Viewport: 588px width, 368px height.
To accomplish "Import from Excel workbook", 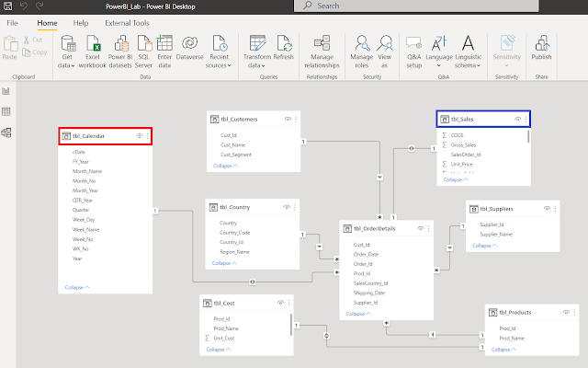I will 93,52.
